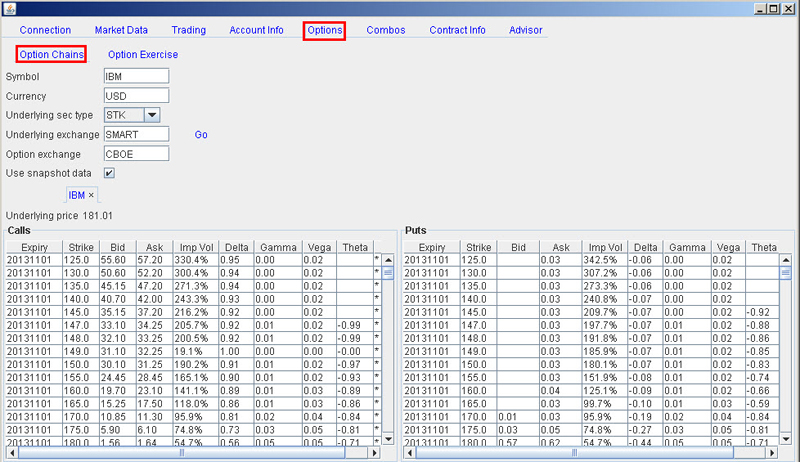Select Puts Imp Vol cell 342.5%
This screenshot has width=800, height=462.
[x=605, y=260]
